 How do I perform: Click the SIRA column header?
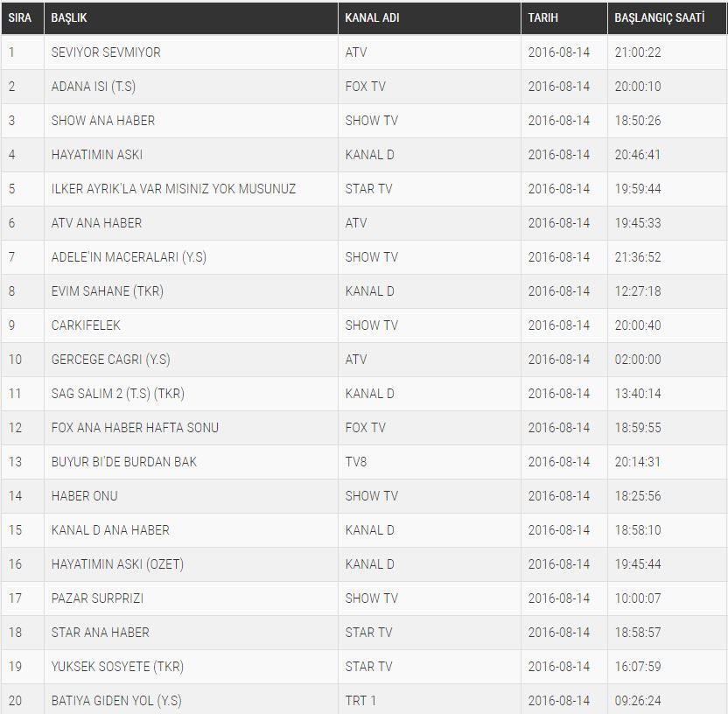(20, 17)
